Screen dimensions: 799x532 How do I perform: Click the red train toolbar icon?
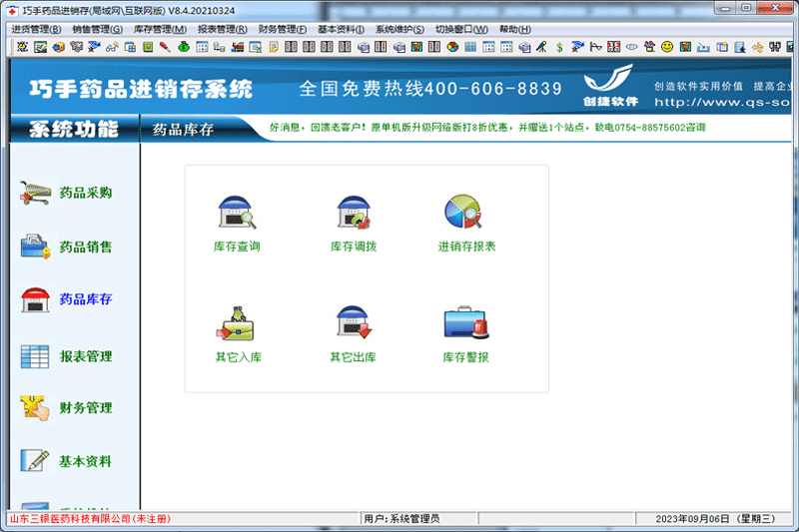pos(238,47)
